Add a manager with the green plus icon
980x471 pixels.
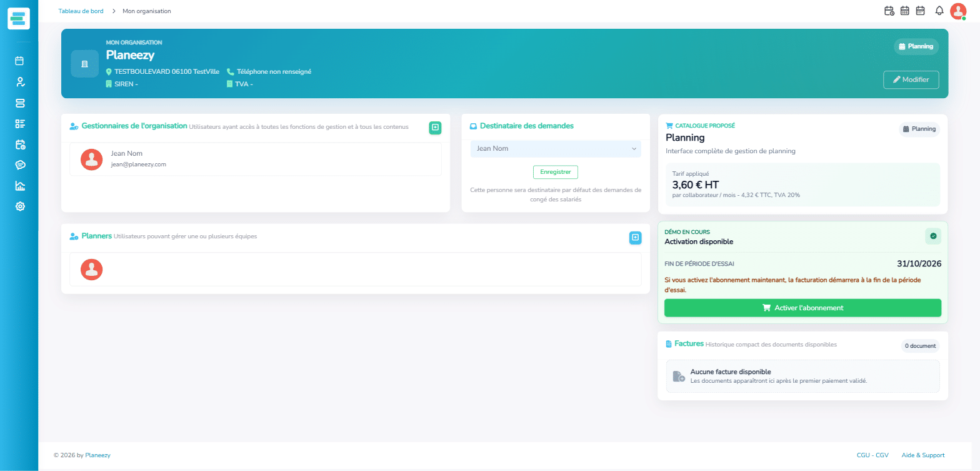click(435, 128)
